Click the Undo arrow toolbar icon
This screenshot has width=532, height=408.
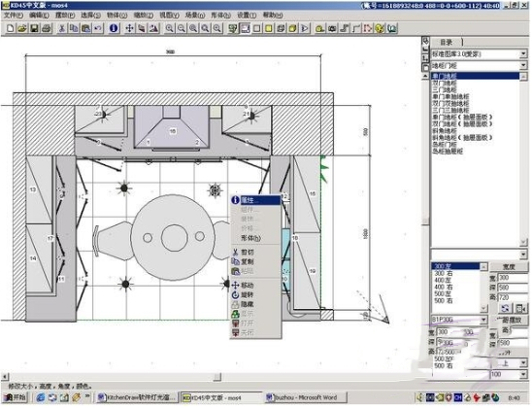click(98, 28)
